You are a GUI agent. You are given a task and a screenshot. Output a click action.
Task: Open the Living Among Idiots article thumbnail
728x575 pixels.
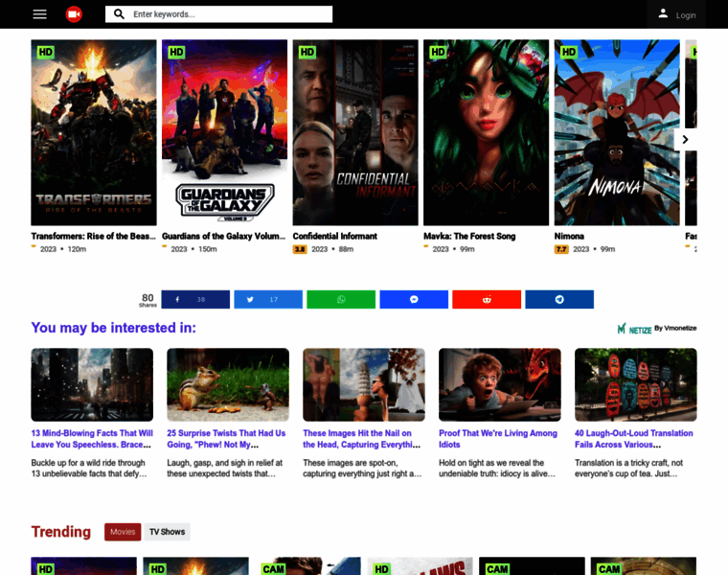pyautogui.click(x=500, y=384)
